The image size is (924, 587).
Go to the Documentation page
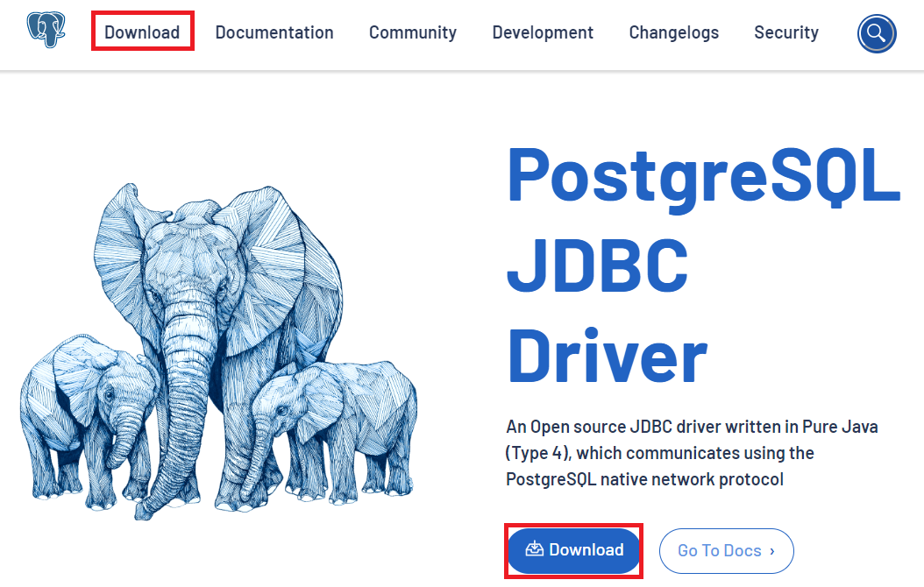(x=274, y=32)
